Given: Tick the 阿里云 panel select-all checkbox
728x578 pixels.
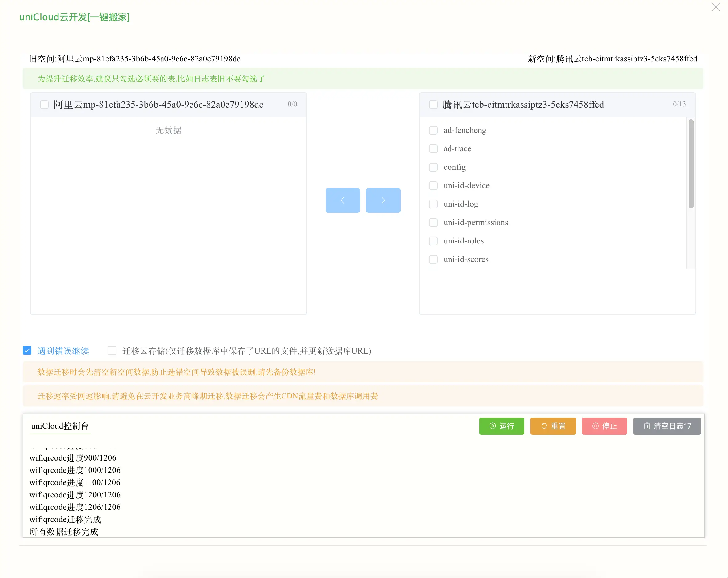Looking at the screenshot, I should [44, 105].
